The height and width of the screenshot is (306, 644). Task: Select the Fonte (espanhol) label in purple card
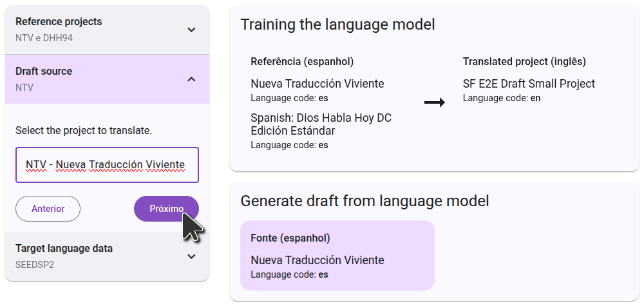click(x=290, y=238)
